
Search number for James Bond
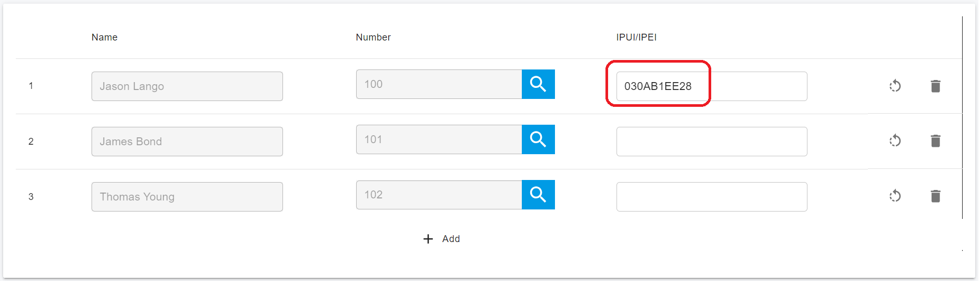tap(538, 139)
